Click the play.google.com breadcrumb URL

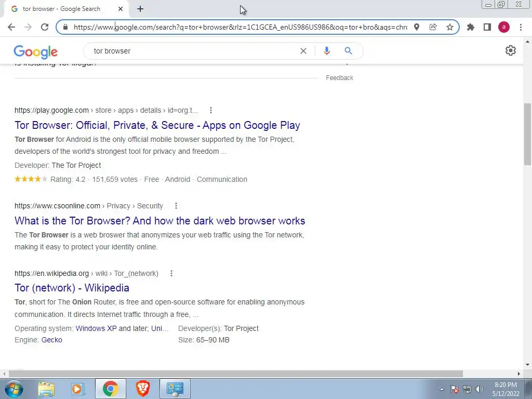[x=106, y=110]
